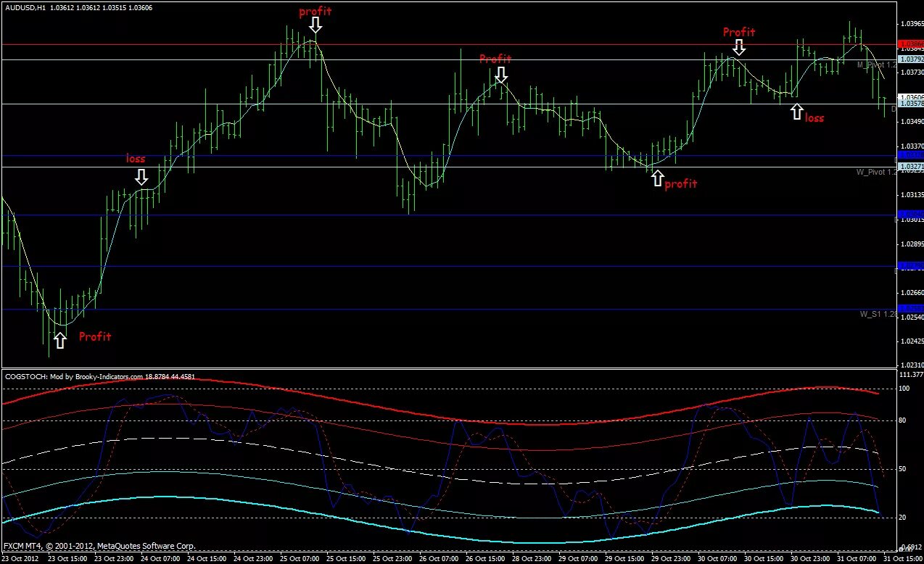Click price scale value 1.03965
Viewport: 924px width, 564px height.
911,23
